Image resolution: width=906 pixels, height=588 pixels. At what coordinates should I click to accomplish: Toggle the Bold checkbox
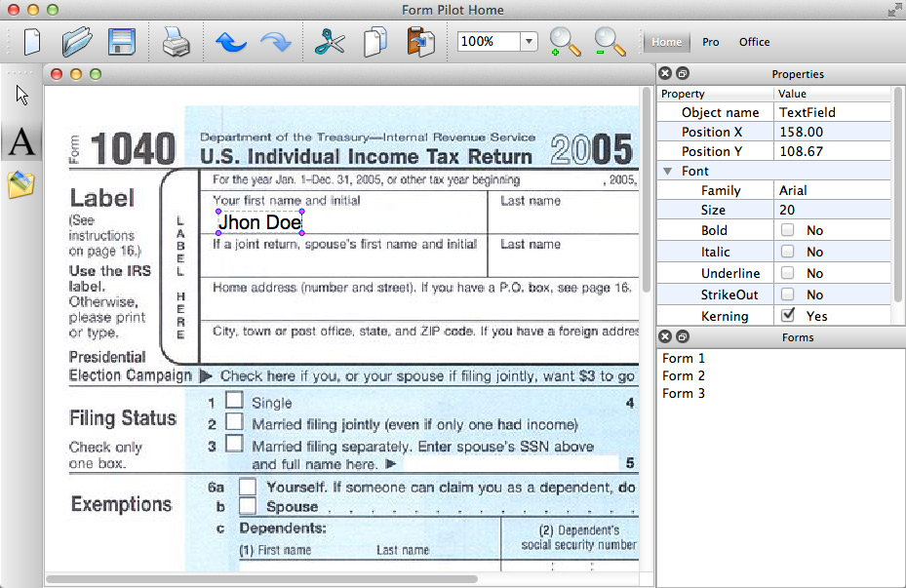pos(788,230)
